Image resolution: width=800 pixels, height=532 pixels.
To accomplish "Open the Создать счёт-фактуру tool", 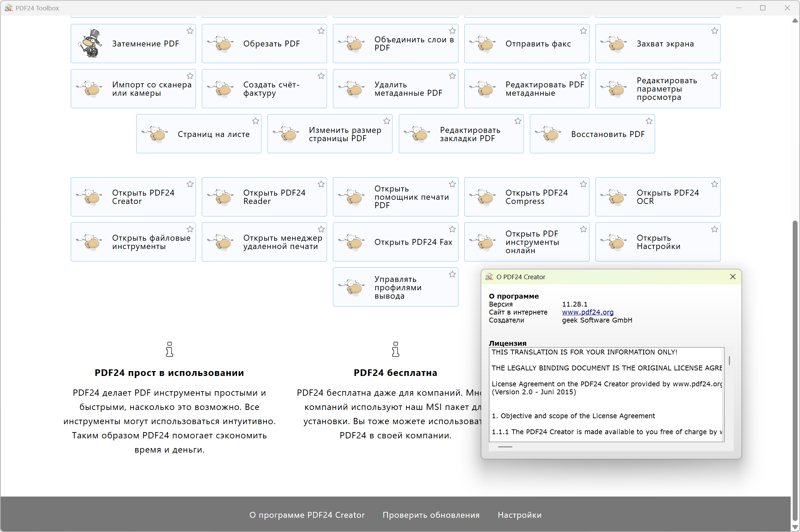I will pos(264,89).
